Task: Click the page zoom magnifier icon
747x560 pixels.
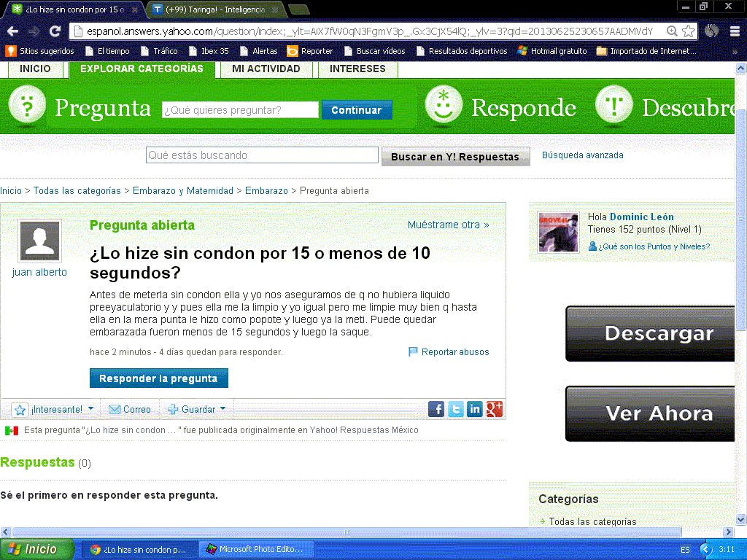Action: [672, 31]
